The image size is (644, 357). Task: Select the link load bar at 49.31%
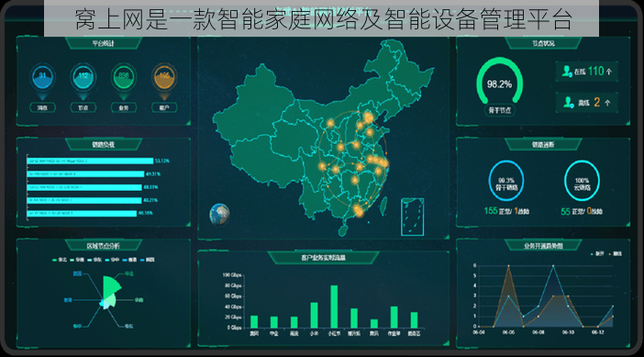[x=85, y=173]
